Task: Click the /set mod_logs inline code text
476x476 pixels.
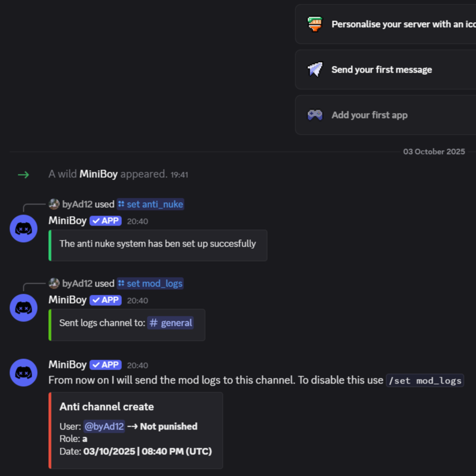Action: (x=424, y=380)
